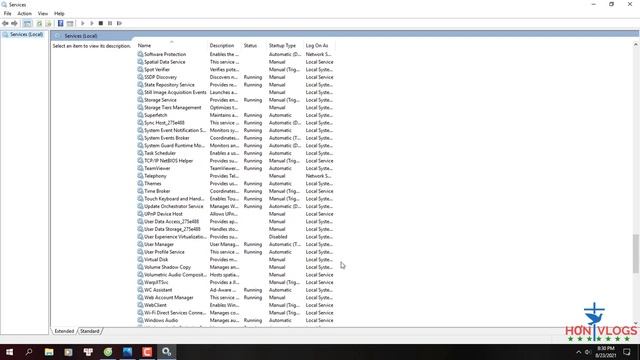Select the Task Scheduler service

(x=160, y=153)
